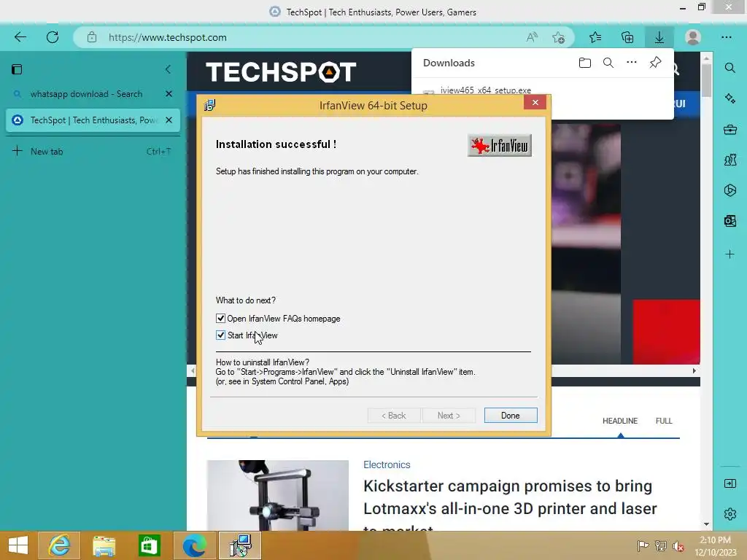Screen dimensions: 747x560
Task: Reload the TechSpot page
Action: point(53,37)
